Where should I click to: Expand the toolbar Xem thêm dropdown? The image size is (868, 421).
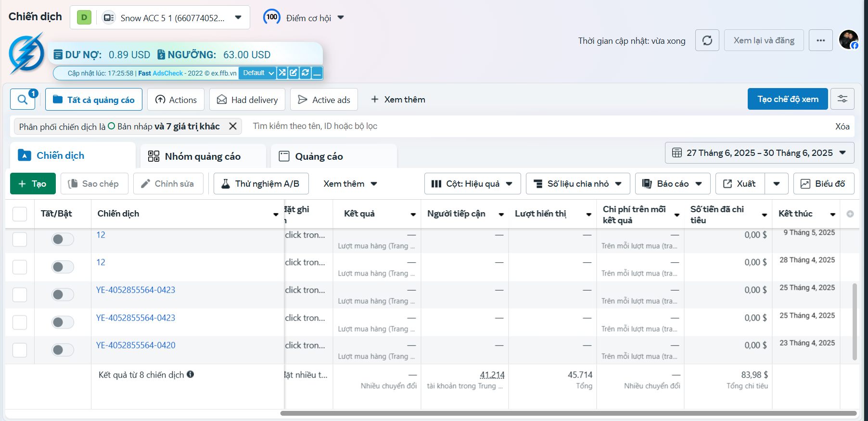[x=350, y=183]
